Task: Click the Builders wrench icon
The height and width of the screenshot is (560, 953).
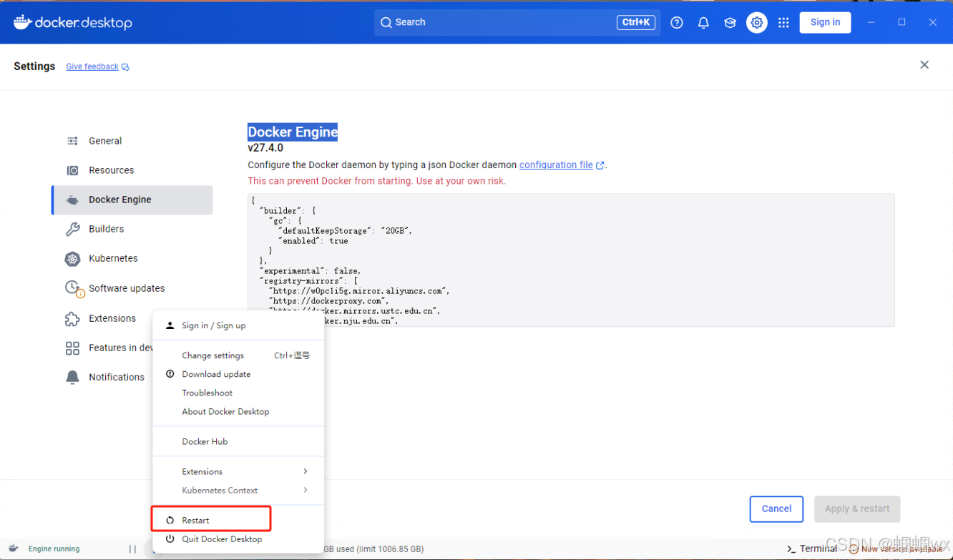Action: coord(72,230)
